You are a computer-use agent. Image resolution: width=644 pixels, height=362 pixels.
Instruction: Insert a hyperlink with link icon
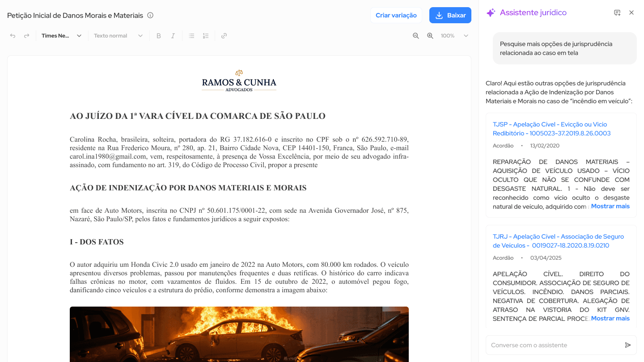click(x=224, y=36)
